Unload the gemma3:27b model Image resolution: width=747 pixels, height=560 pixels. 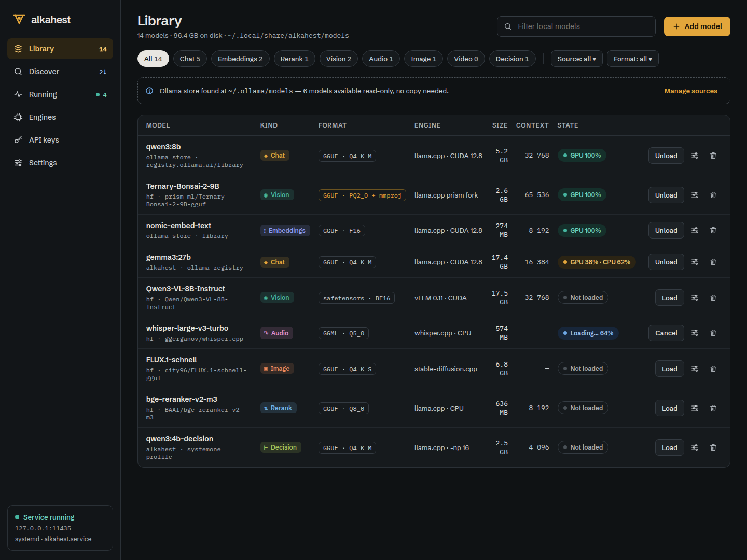(x=666, y=262)
